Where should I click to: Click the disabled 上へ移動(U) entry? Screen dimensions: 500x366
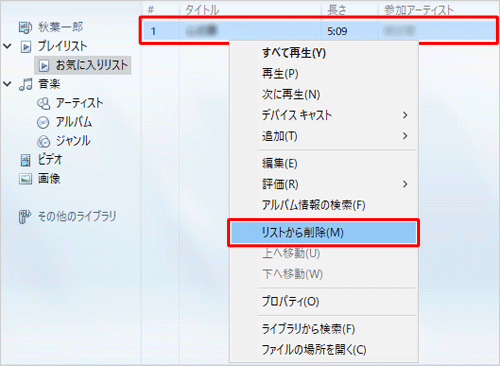(324, 253)
